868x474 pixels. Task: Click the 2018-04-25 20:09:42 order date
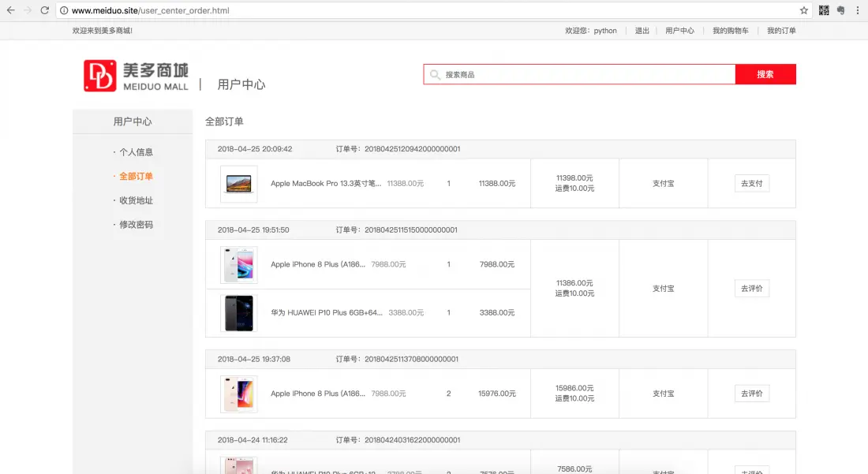255,149
